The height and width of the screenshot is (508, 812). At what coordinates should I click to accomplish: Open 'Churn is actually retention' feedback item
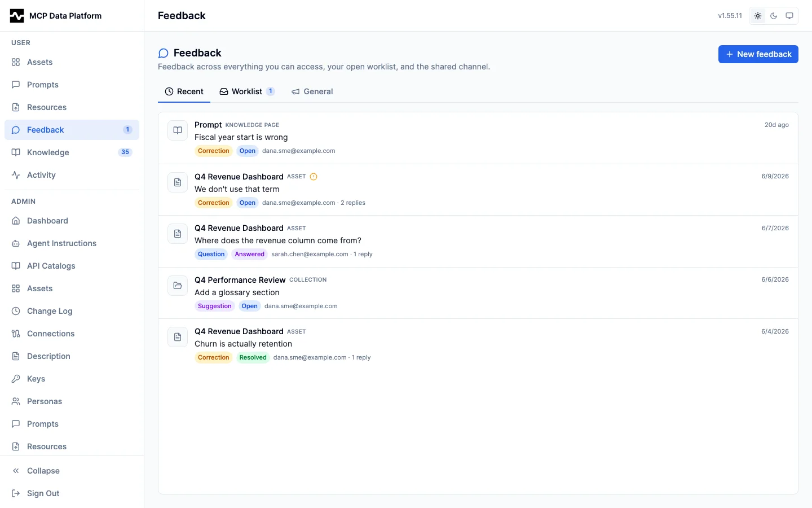tap(478, 345)
